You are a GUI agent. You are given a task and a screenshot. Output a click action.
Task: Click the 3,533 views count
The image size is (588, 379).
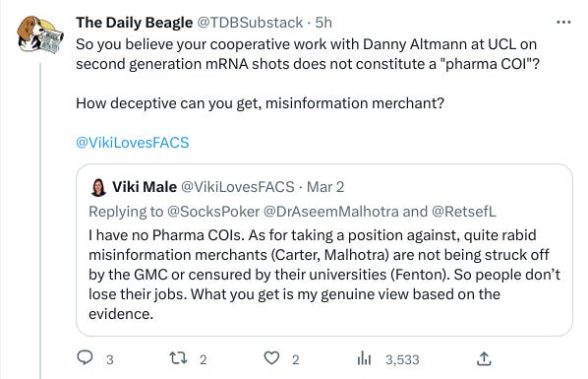tap(402, 359)
